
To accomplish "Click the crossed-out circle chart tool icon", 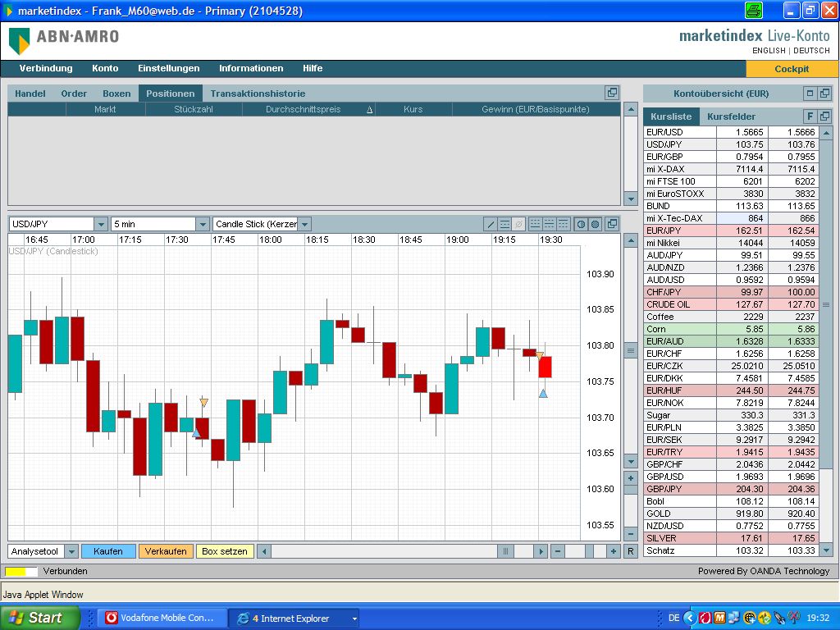I will pos(518,224).
